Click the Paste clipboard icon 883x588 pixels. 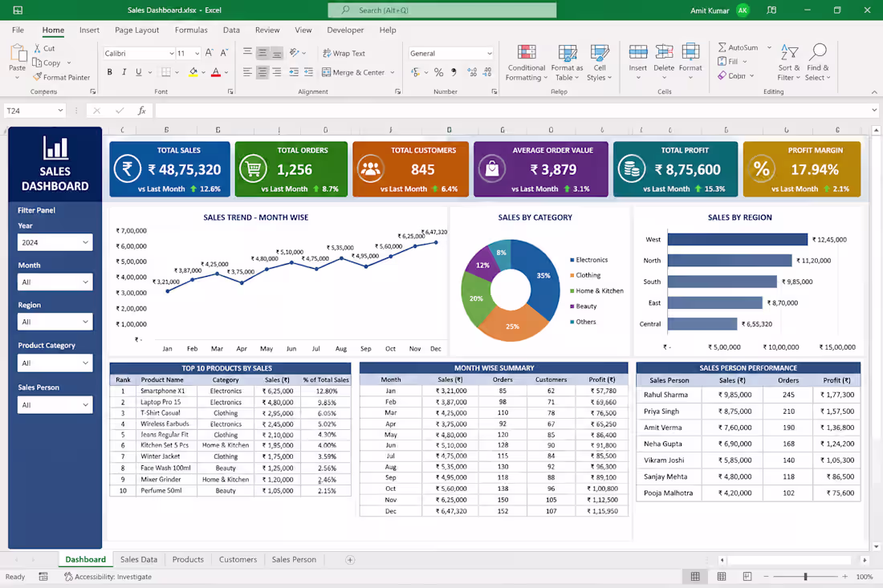[x=18, y=54]
